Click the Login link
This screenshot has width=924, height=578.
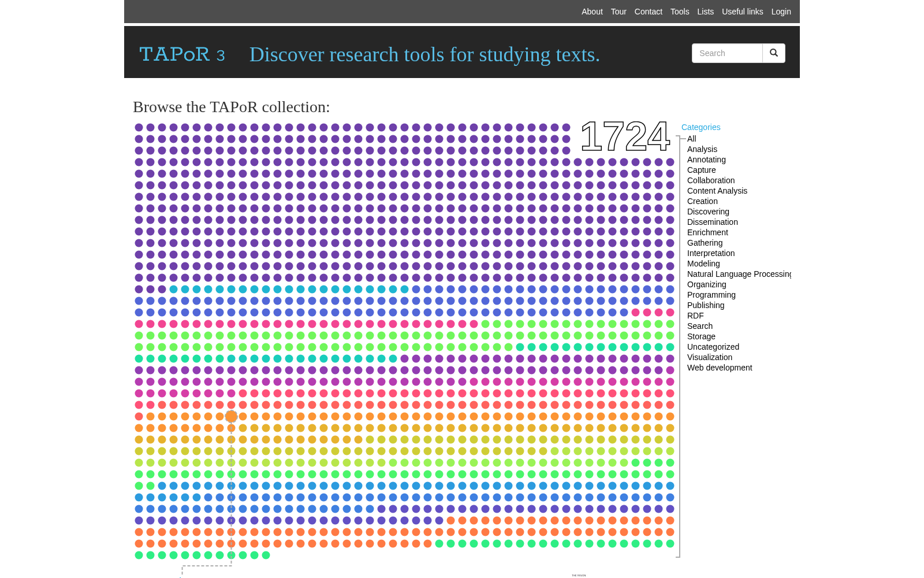(781, 12)
